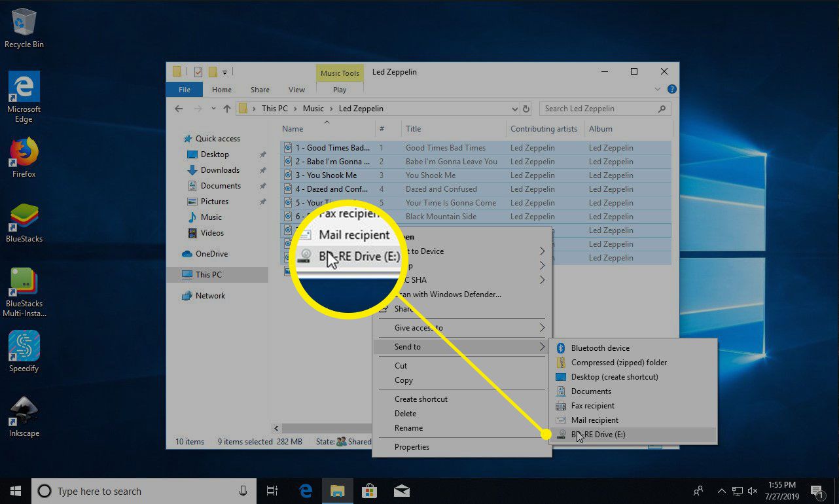Open Videos in the navigation pane
Image resolution: width=839 pixels, height=504 pixels.
[x=212, y=233]
